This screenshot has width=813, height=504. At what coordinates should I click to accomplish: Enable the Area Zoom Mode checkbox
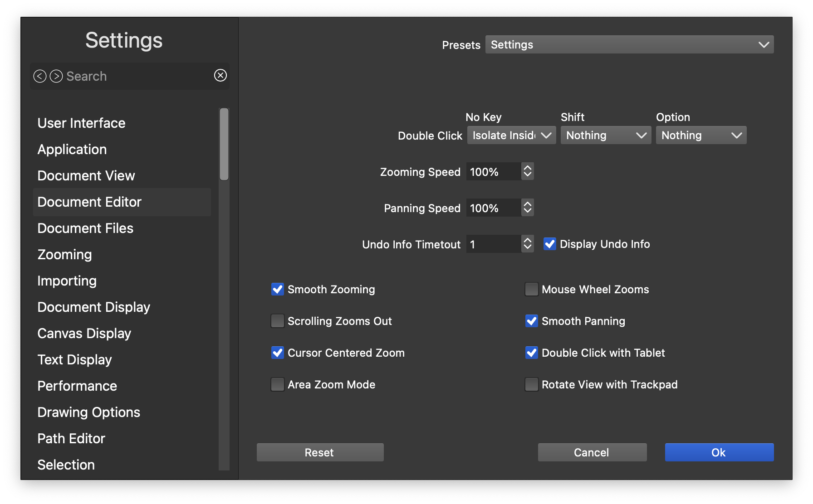(278, 384)
